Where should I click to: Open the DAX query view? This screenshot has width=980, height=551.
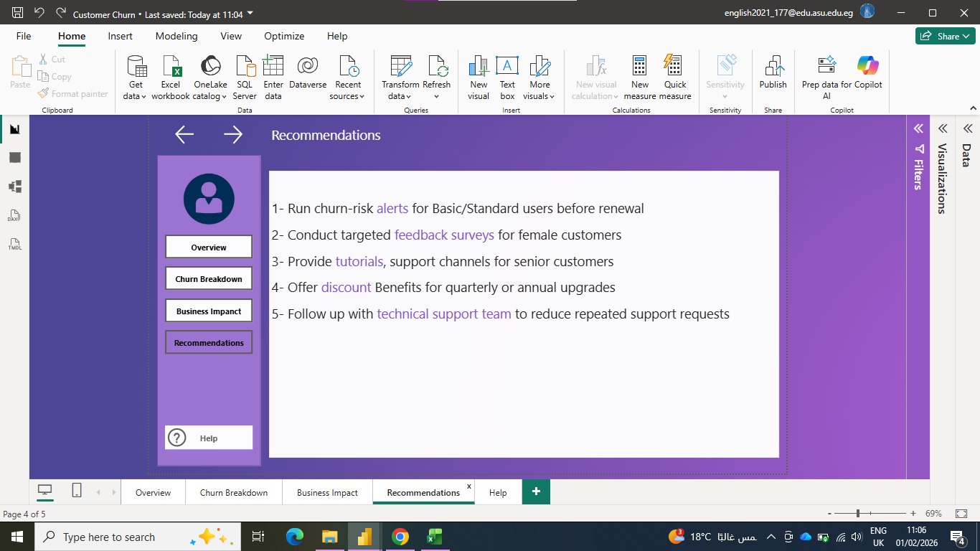pyautogui.click(x=15, y=215)
